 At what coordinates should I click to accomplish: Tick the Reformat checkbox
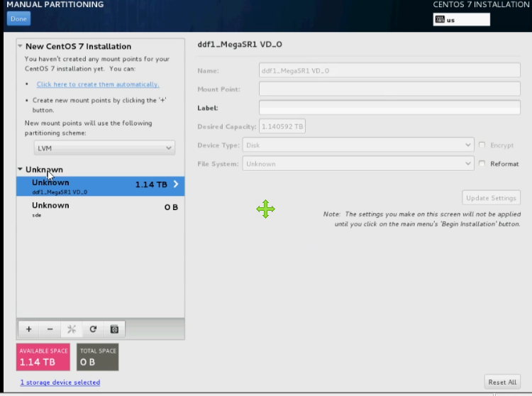pyautogui.click(x=482, y=163)
